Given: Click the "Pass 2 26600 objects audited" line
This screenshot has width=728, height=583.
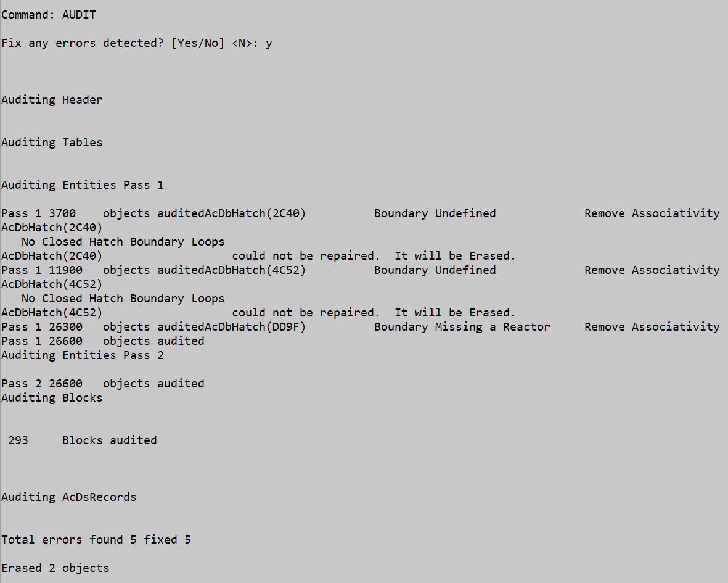Looking at the screenshot, I should [102, 384].
